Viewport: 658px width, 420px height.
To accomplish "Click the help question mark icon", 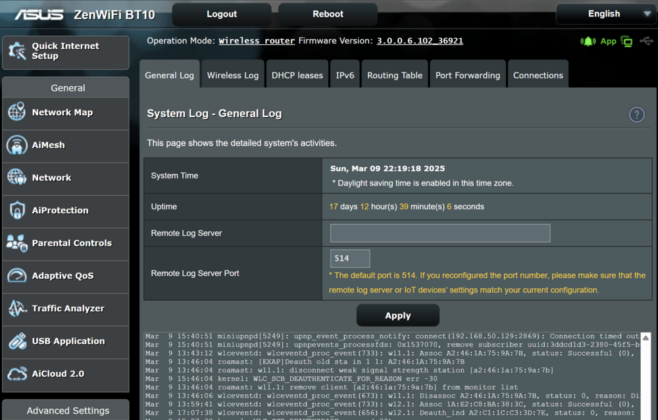I will (636, 114).
